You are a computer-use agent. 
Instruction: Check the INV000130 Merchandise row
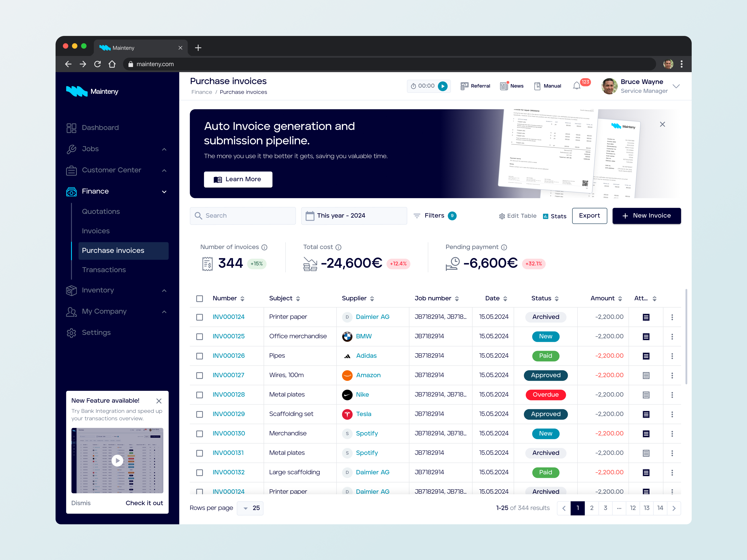coord(200,434)
